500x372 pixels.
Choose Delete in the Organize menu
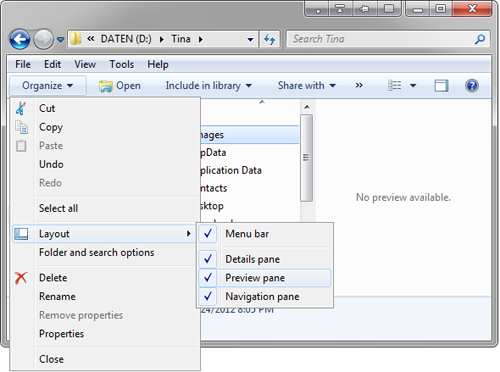click(106, 278)
